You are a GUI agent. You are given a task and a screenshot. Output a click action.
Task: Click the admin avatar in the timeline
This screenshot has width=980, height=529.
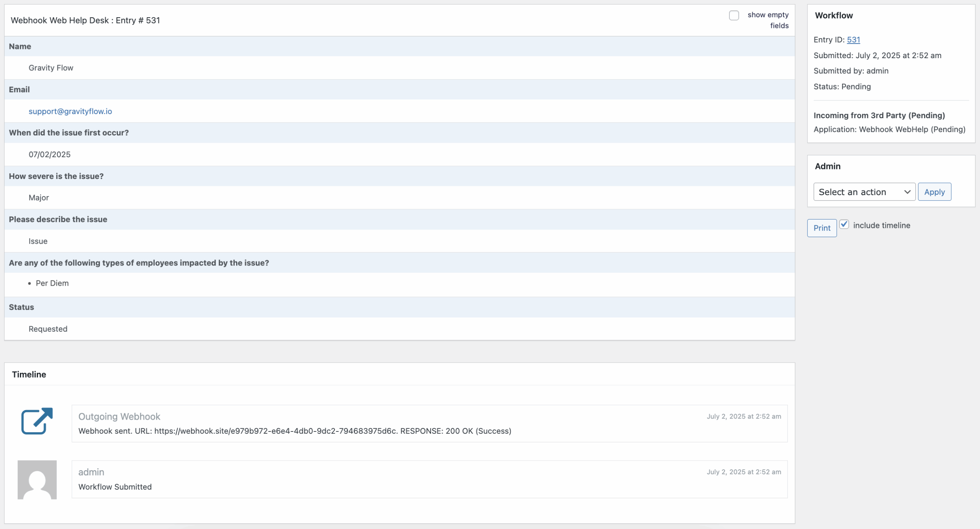tap(37, 480)
